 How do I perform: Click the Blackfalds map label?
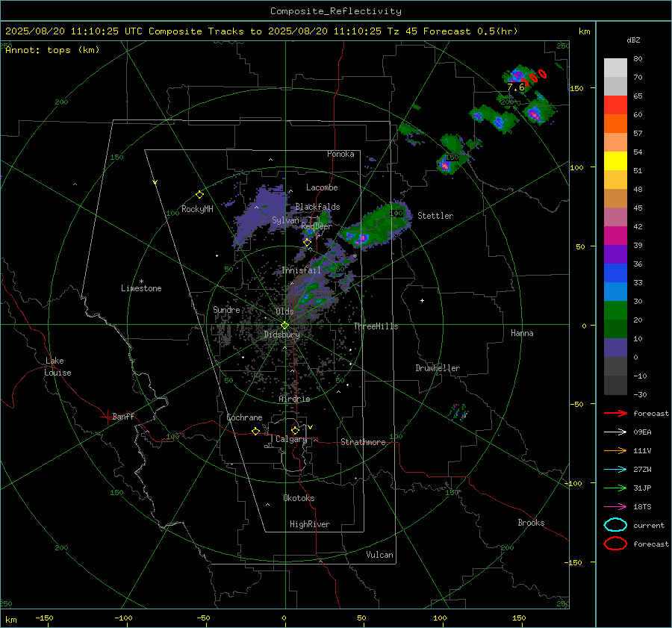(x=317, y=207)
